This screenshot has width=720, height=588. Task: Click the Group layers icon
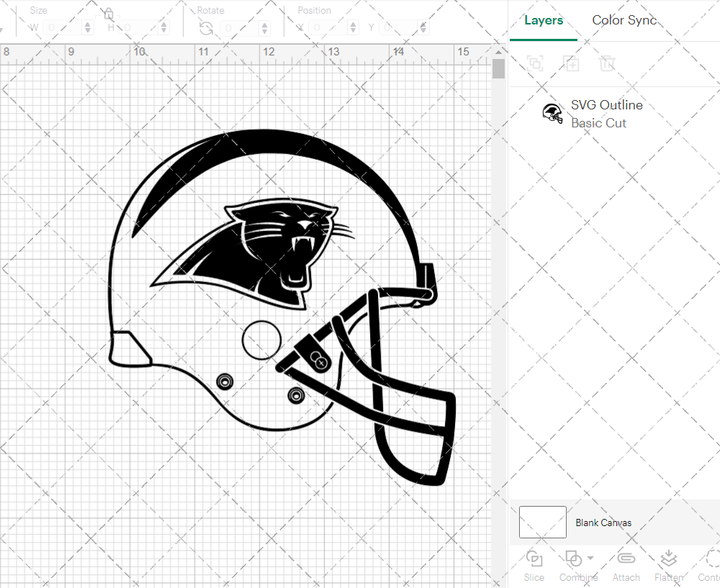pyautogui.click(x=535, y=63)
